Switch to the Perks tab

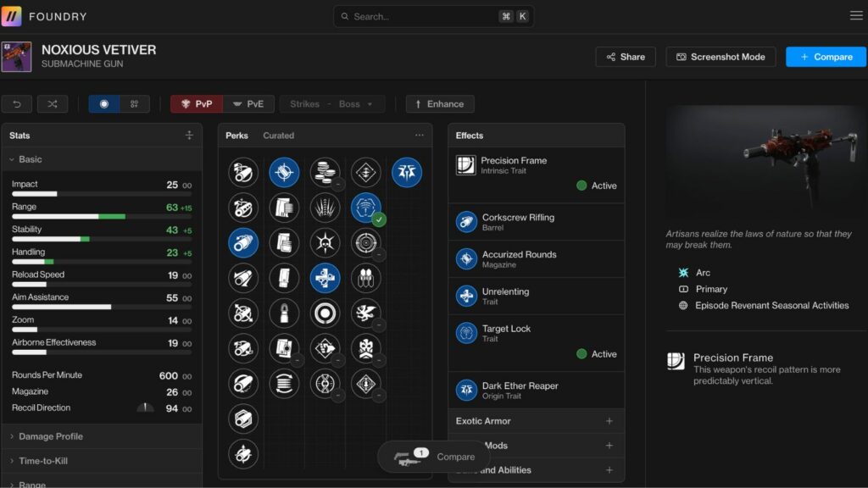(x=237, y=136)
